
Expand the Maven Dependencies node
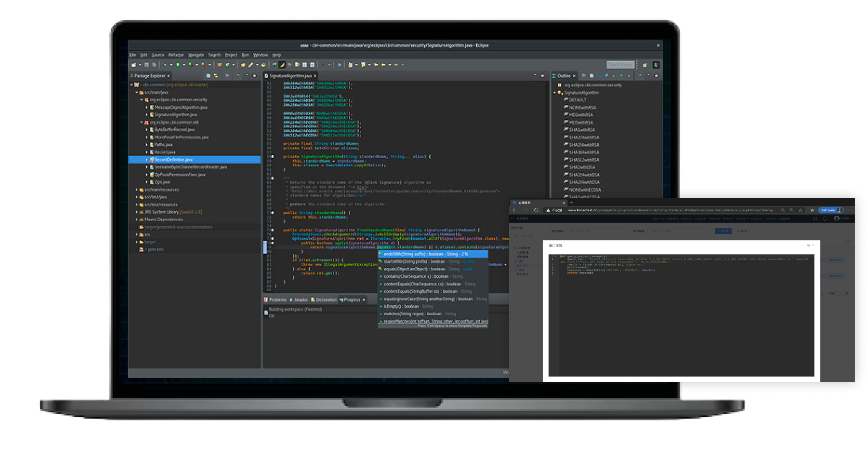pyautogui.click(x=136, y=220)
